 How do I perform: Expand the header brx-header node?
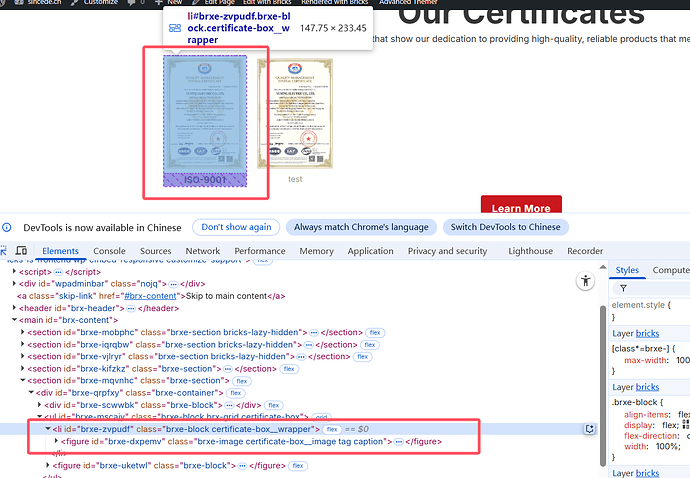[14, 308]
